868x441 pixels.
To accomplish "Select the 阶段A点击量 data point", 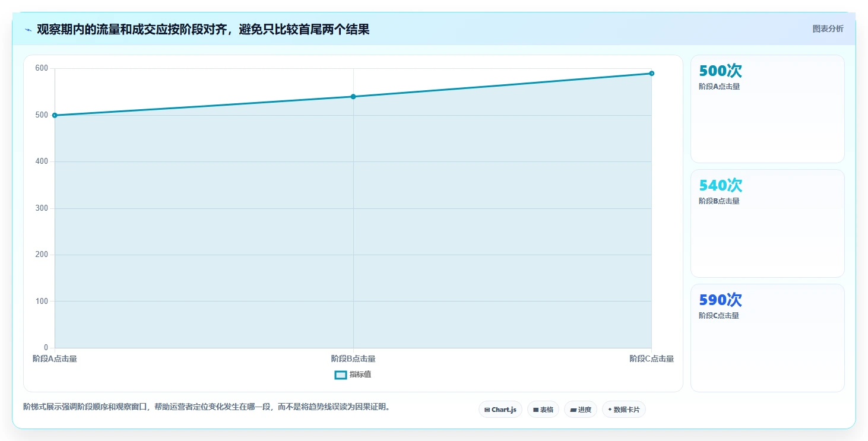I will [x=55, y=115].
